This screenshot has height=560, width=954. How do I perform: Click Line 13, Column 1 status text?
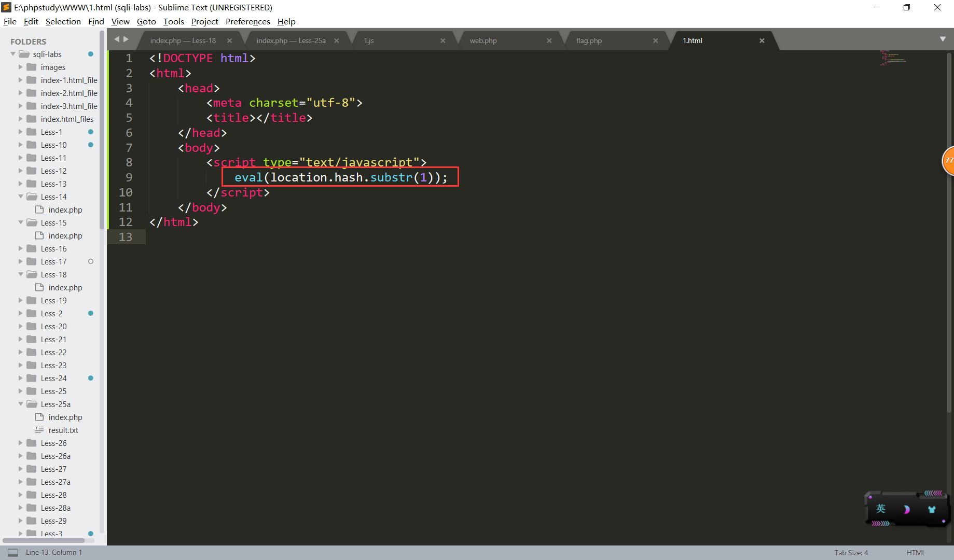[54, 553]
